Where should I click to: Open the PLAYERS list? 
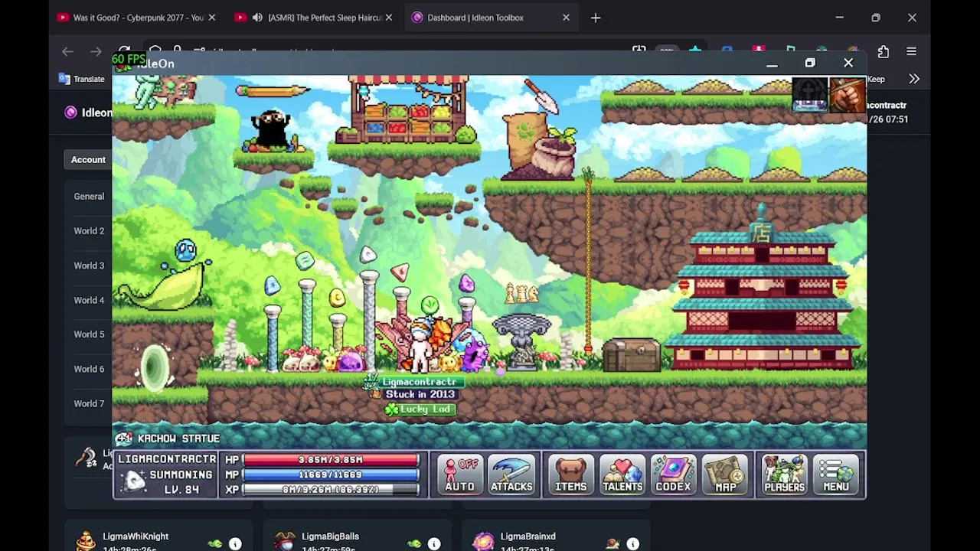click(x=784, y=474)
